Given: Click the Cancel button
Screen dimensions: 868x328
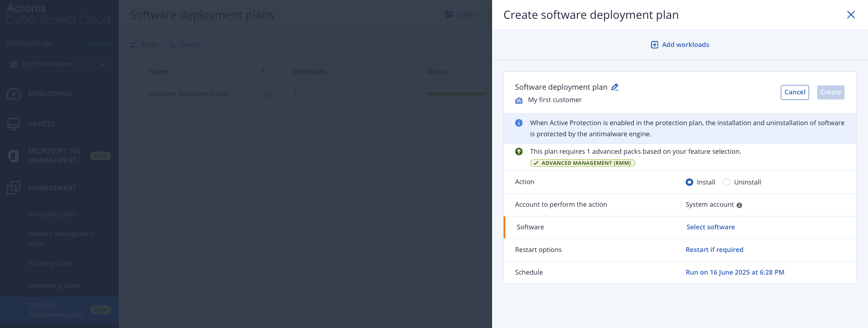Looking at the screenshot, I should (795, 92).
